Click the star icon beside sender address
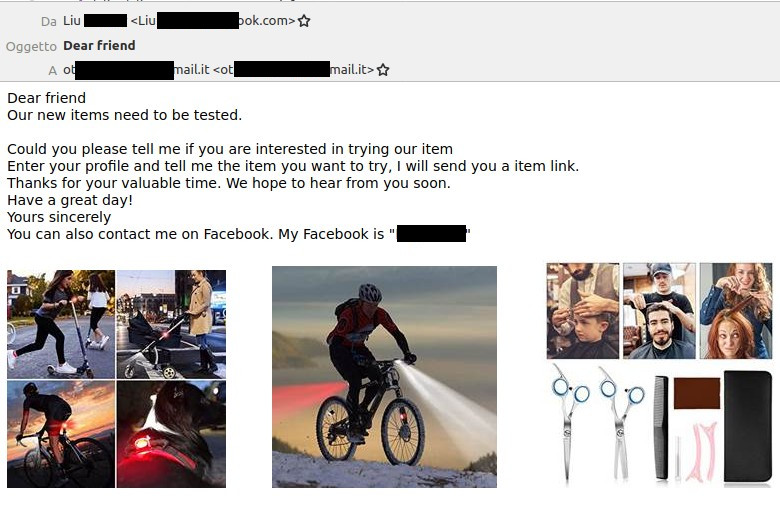 click(304, 21)
